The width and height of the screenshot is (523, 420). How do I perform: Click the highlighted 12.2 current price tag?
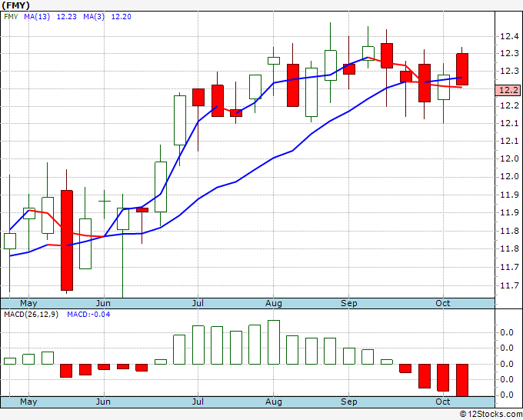[508, 90]
